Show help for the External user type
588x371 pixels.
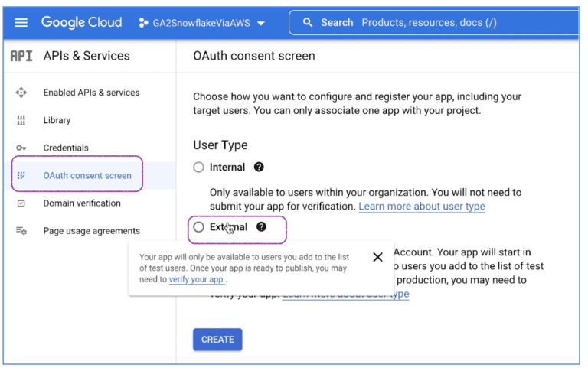point(261,226)
